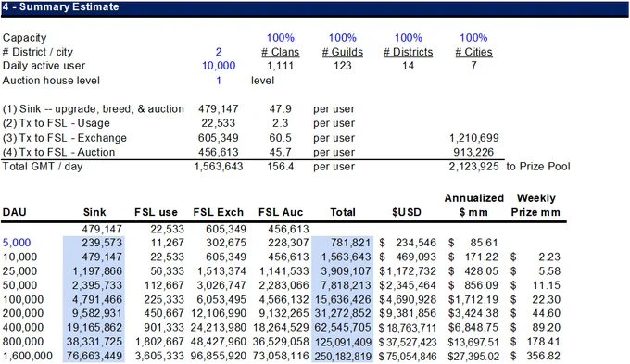Click the 1,210,699 exchange prize value
The image size is (630, 364).
[x=474, y=138]
